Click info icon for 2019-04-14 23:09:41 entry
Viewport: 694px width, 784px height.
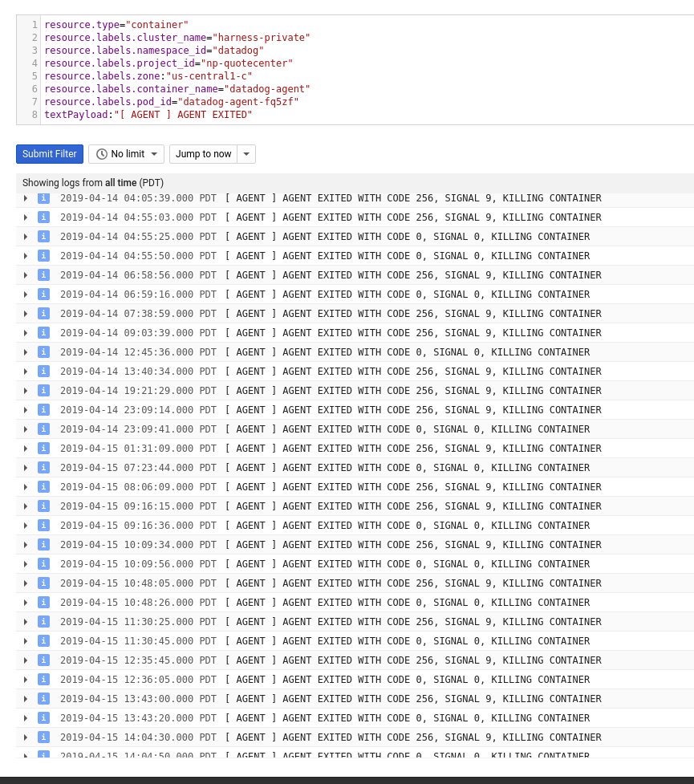coord(43,429)
